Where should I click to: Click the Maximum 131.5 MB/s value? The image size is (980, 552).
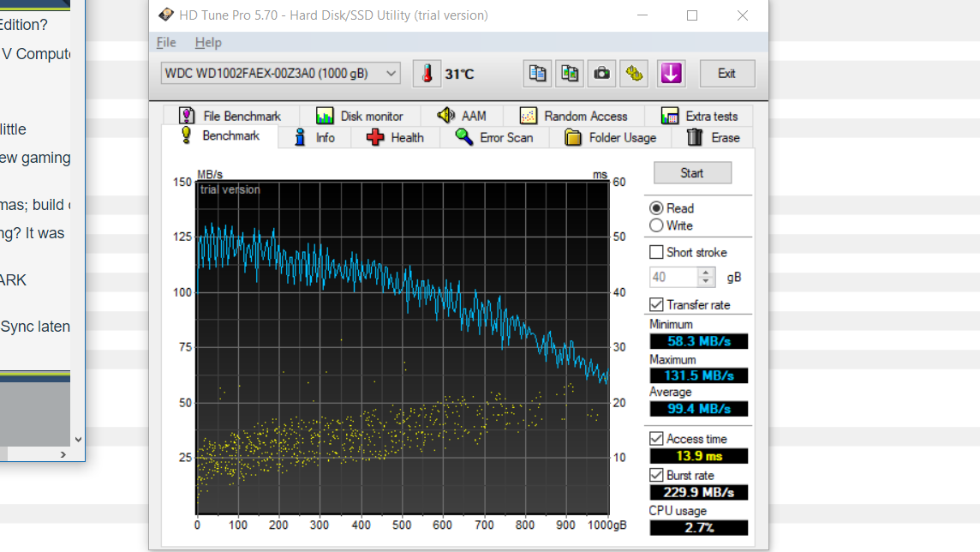(699, 375)
